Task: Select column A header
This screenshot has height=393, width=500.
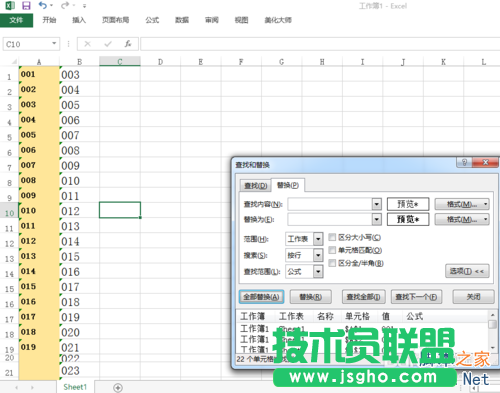Action: [x=39, y=62]
